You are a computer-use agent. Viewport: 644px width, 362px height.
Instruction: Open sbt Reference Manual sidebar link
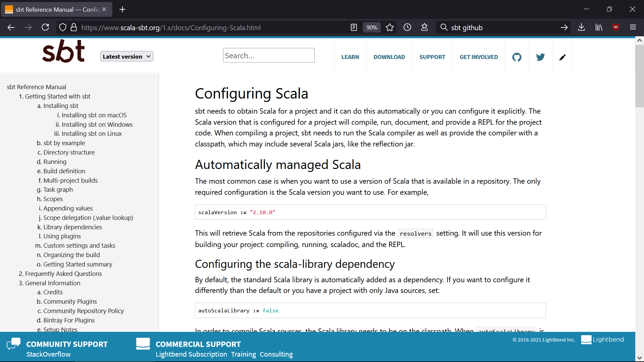coord(37,87)
